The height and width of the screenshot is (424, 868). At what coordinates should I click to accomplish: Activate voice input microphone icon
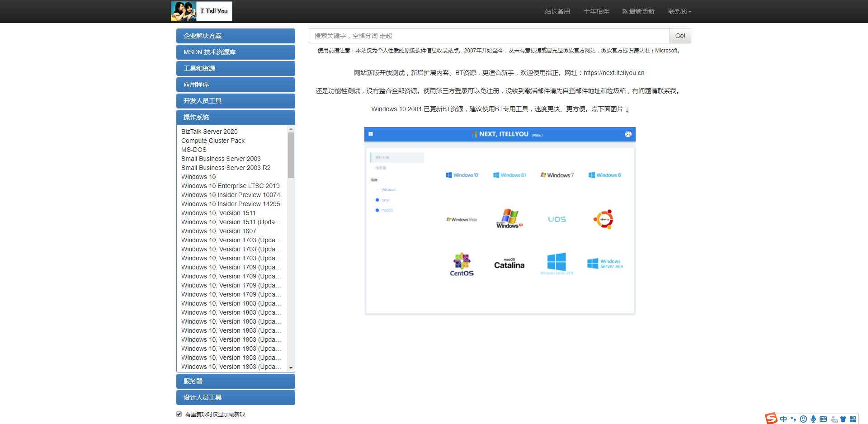(x=813, y=419)
